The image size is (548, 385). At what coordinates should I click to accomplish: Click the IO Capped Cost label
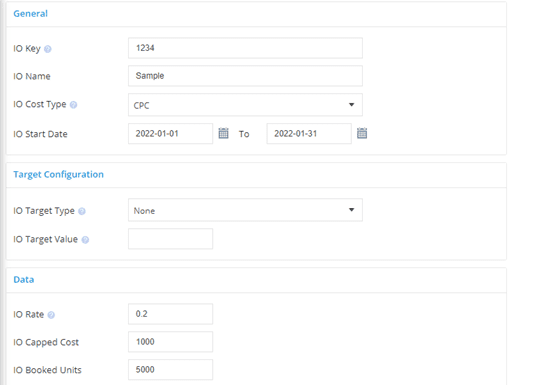(x=46, y=342)
